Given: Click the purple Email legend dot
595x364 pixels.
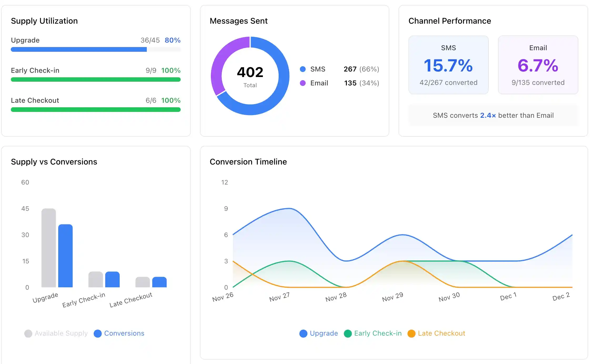Looking at the screenshot, I should 303,83.
